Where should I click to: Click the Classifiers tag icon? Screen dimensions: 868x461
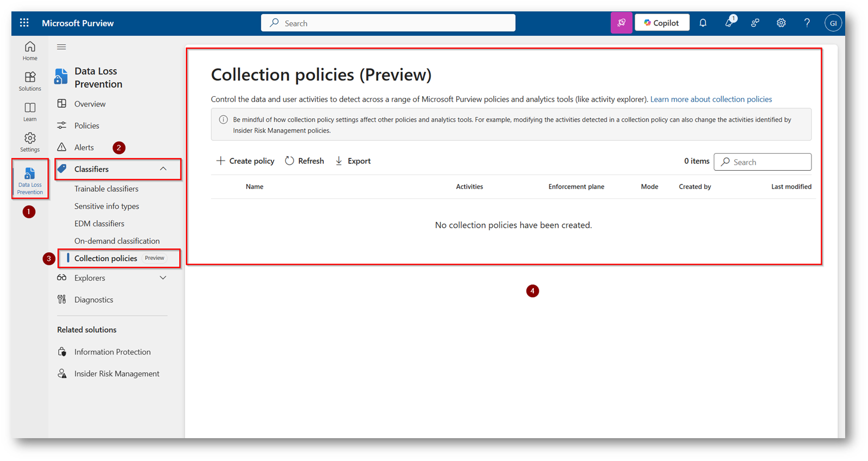pyautogui.click(x=62, y=169)
